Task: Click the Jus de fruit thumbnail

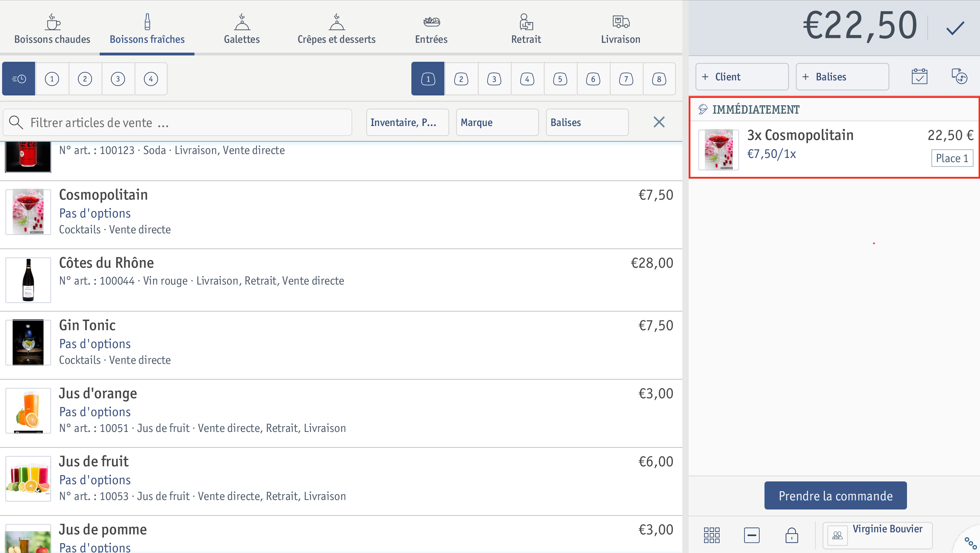Action: pyautogui.click(x=28, y=479)
